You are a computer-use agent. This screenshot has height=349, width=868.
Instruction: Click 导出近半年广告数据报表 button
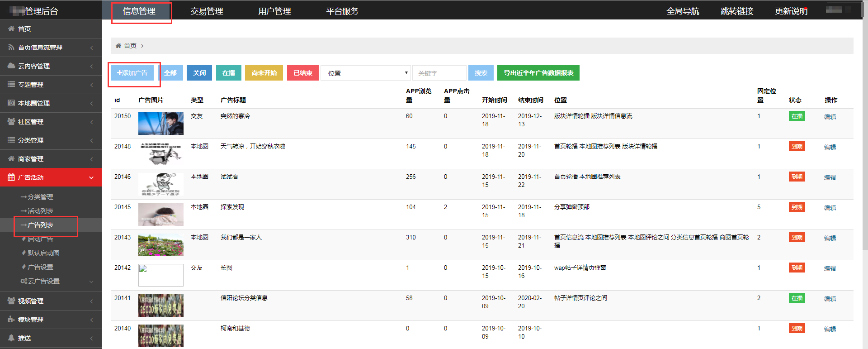(538, 73)
